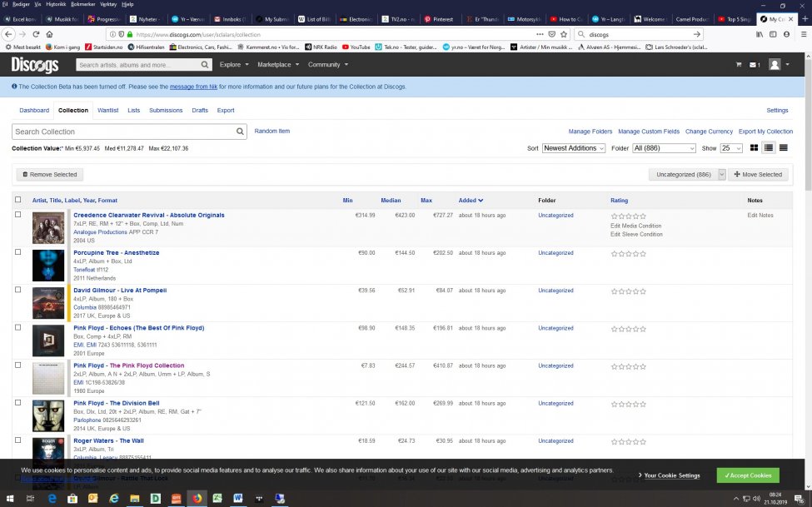Click the Change Currency link
This screenshot has height=507, width=812.
click(x=709, y=132)
